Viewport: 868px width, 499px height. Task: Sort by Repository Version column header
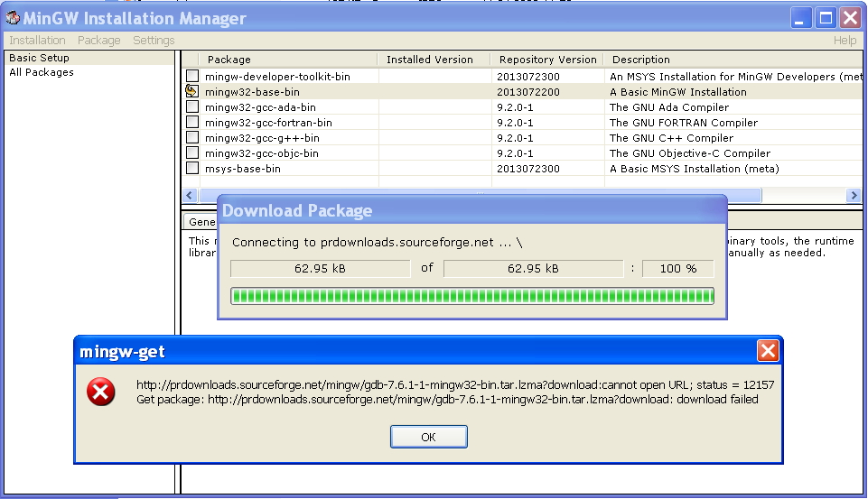click(547, 60)
